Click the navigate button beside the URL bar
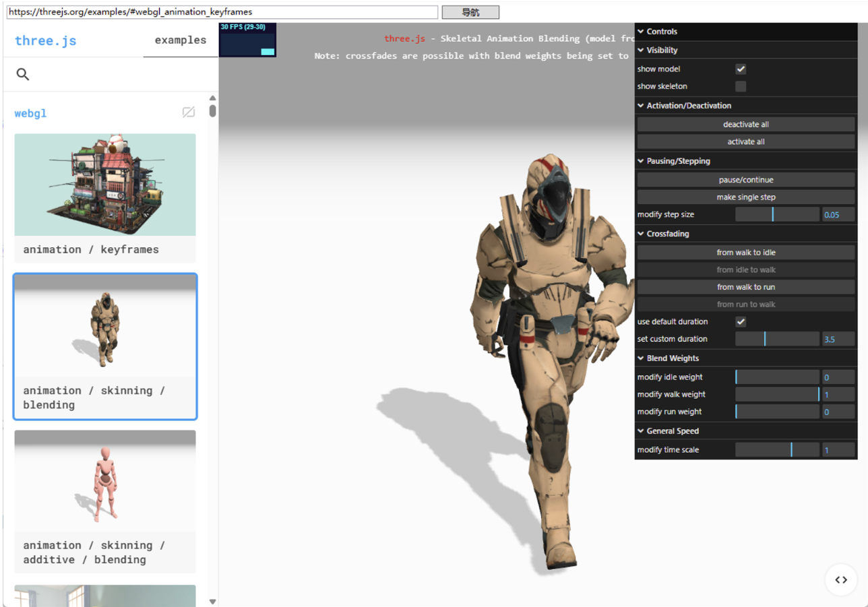 click(x=470, y=12)
